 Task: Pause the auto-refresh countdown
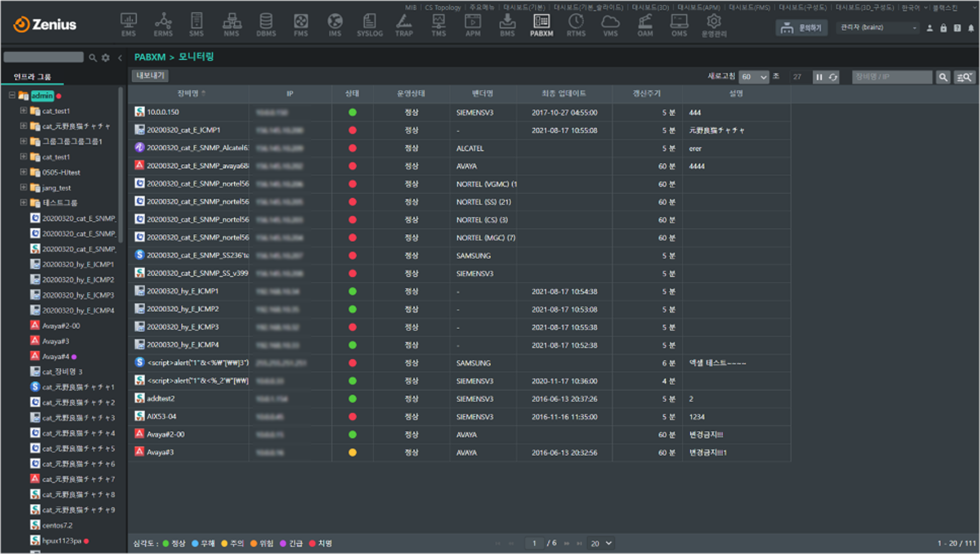pos(819,77)
